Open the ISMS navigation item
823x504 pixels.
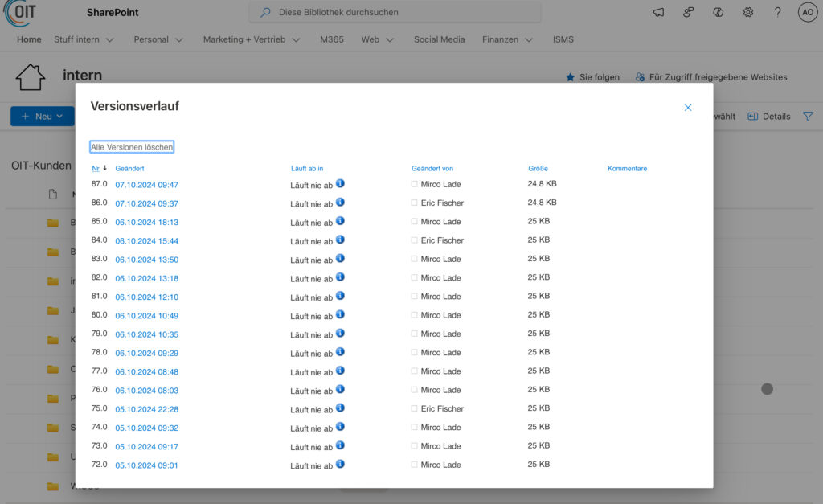(x=563, y=39)
